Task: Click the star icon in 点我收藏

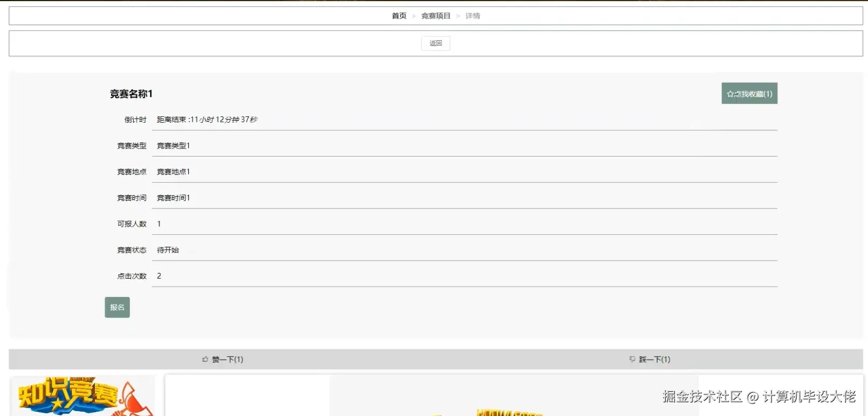Action: 730,94
